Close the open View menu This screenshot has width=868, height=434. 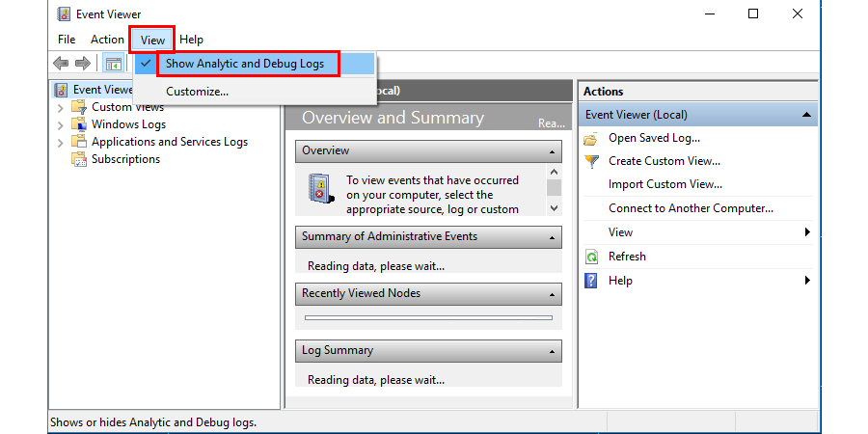click(152, 40)
